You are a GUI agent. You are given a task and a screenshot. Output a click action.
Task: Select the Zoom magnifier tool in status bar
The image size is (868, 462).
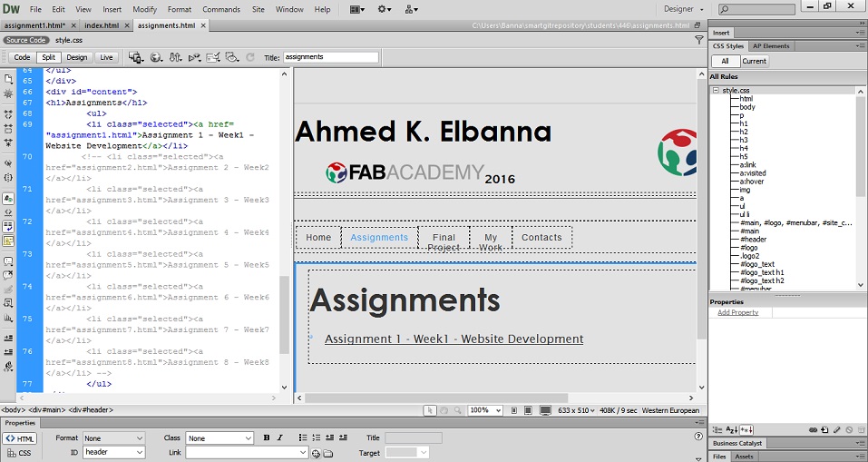(458, 410)
